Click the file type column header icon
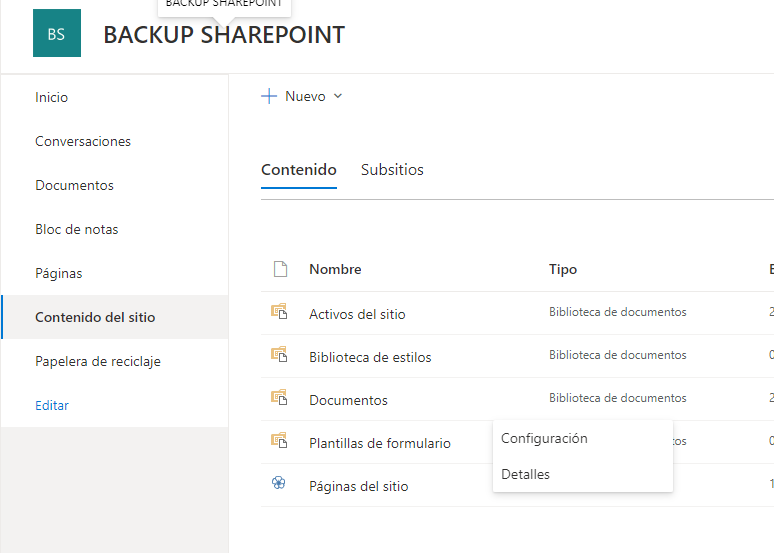 [x=280, y=269]
